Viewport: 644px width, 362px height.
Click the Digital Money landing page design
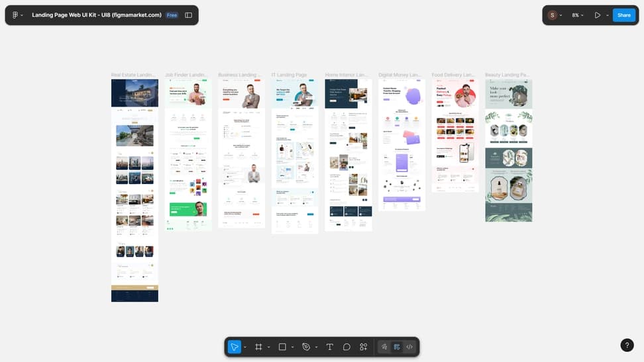[x=402, y=145]
